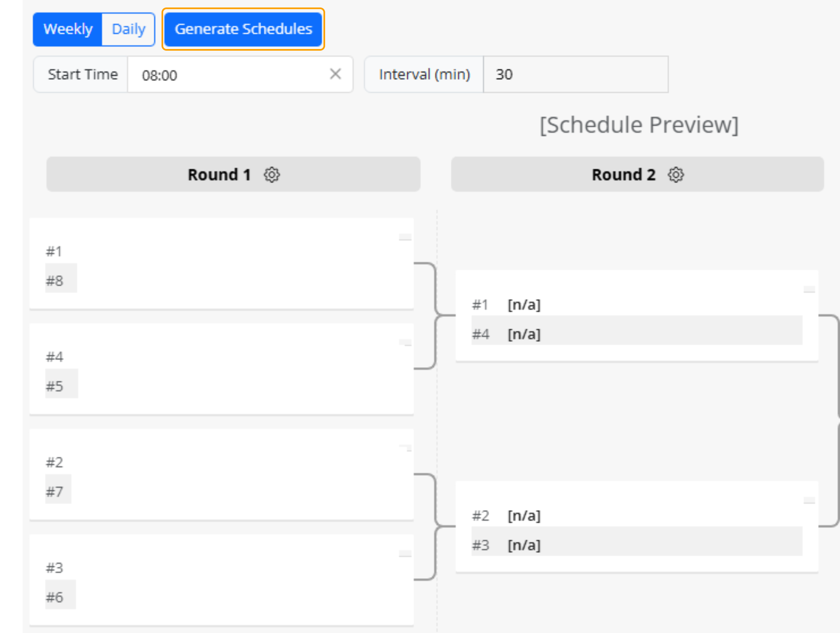This screenshot has width=840, height=633.
Task: Pick seed #2 slot in Round 1
Action: tap(54, 462)
